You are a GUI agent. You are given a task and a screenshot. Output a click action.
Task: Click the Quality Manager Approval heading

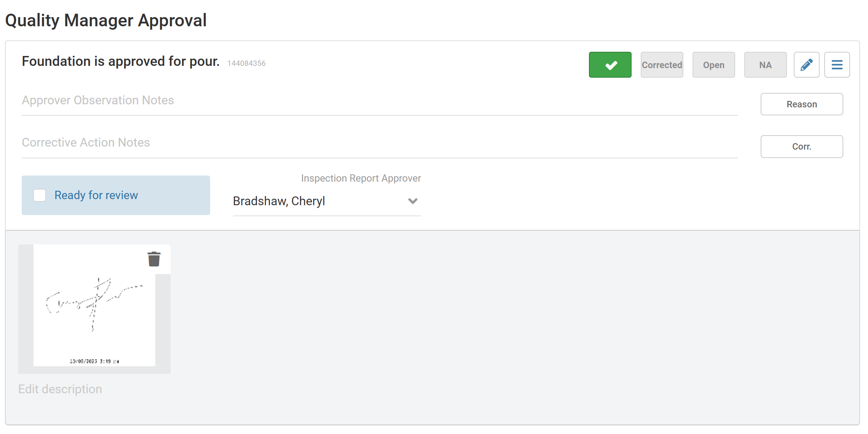tap(106, 20)
